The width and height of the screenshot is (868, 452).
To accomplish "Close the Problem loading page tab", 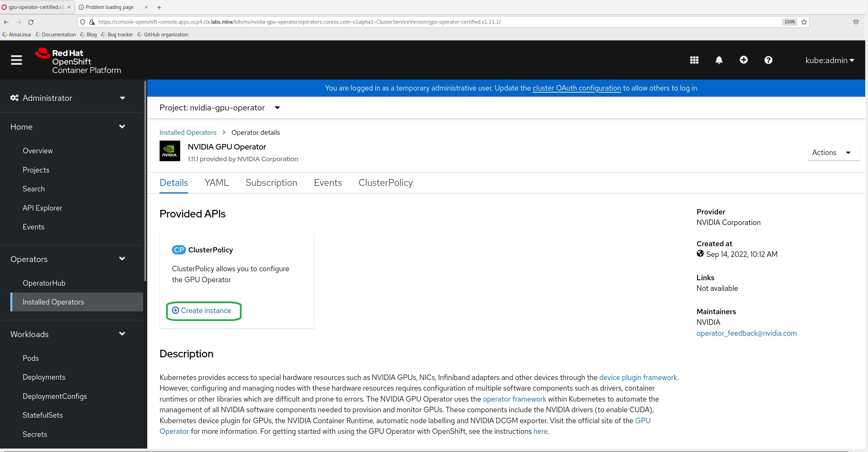I will (146, 7).
